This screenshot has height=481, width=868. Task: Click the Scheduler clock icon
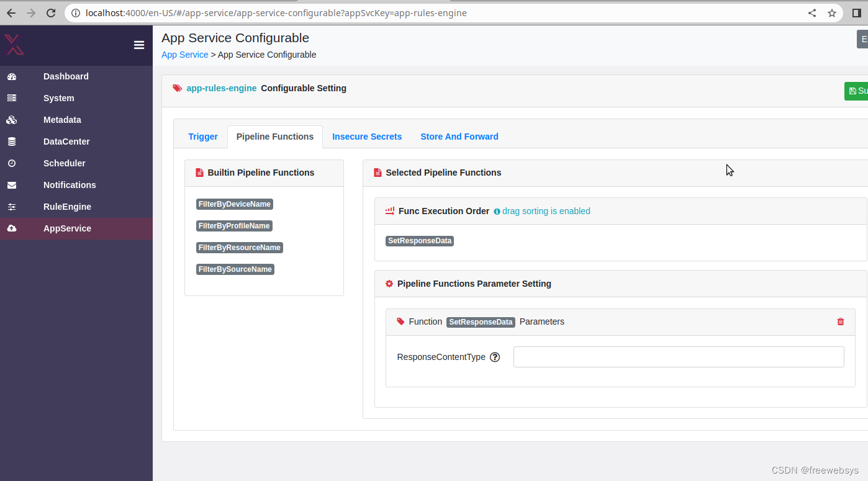click(12, 163)
